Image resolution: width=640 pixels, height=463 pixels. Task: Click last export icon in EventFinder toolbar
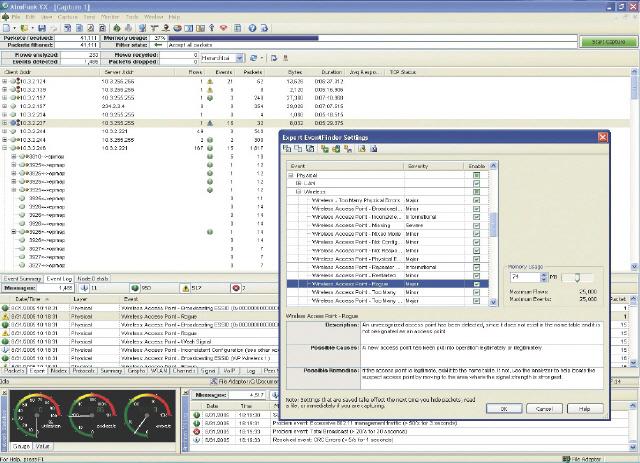pos(373,149)
